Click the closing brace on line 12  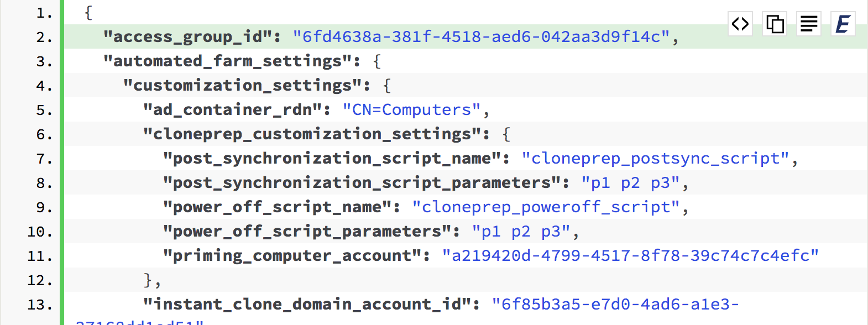point(148,280)
